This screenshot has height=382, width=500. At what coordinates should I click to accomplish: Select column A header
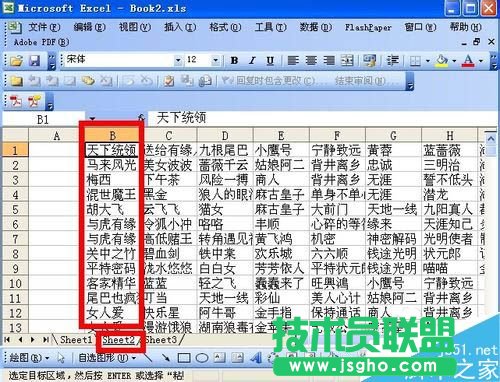[x=56, y=136]
